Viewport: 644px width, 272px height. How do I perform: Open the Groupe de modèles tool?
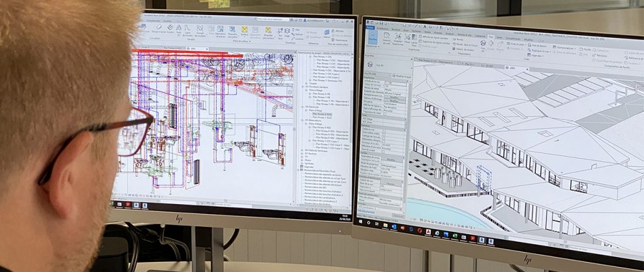click(199, 31)
